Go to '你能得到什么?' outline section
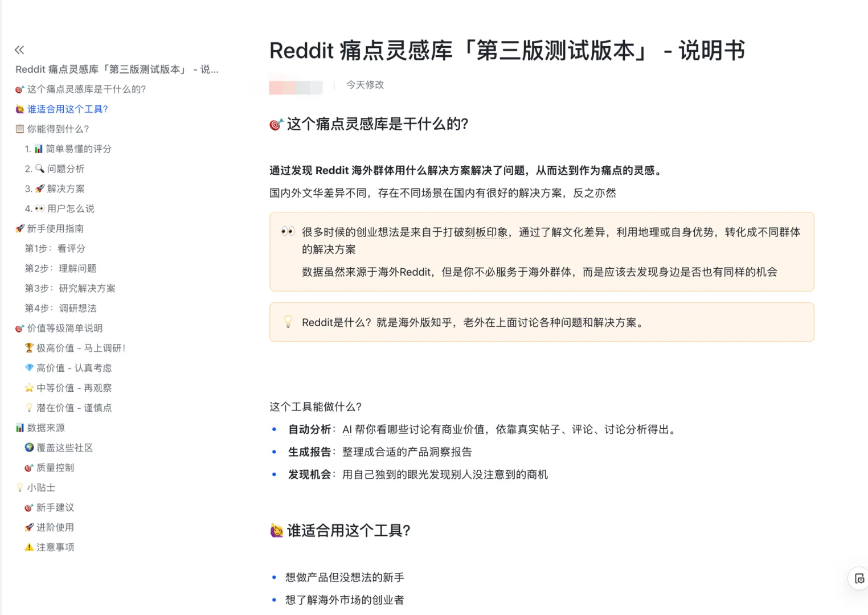The height and width of the screenshot is (615, 868). [x=52, y=129]
